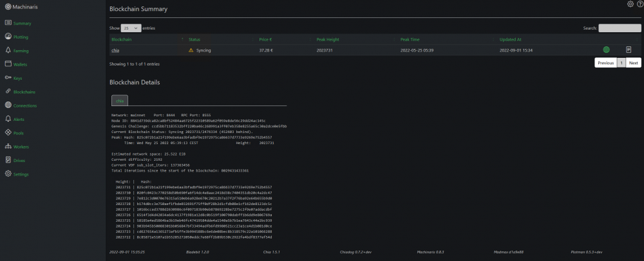
Task: Click the Peak Time 2022-05-25 05:39 cell
Action: click(x=417, y=50)
